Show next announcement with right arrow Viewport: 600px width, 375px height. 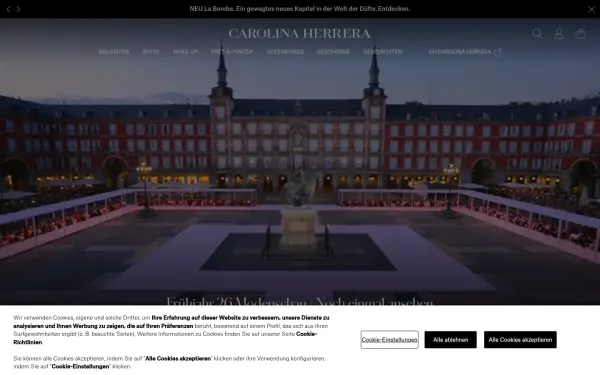tap(18, 9)
